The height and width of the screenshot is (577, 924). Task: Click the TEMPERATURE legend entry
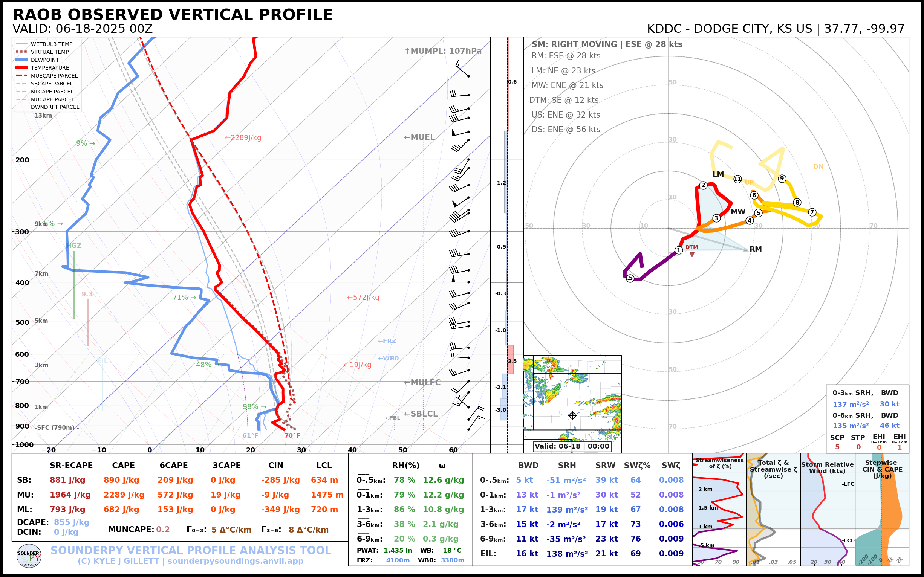50,68
